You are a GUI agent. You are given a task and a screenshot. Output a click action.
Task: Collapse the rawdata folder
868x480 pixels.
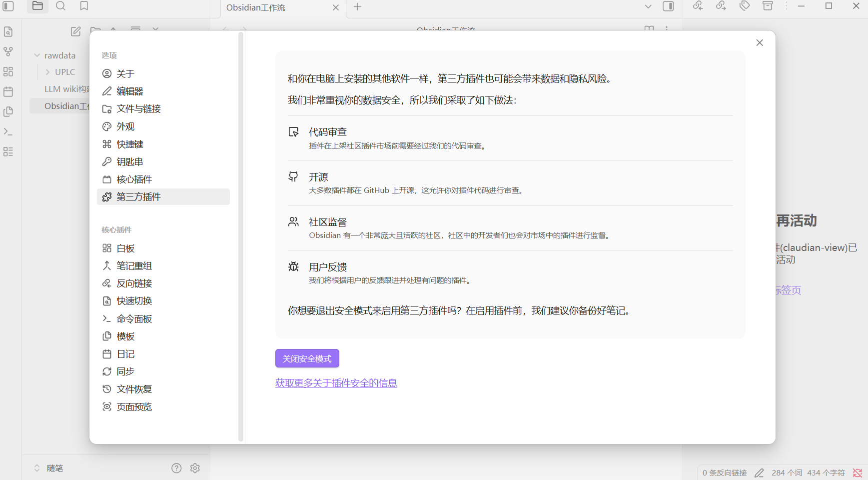(37, 55)
